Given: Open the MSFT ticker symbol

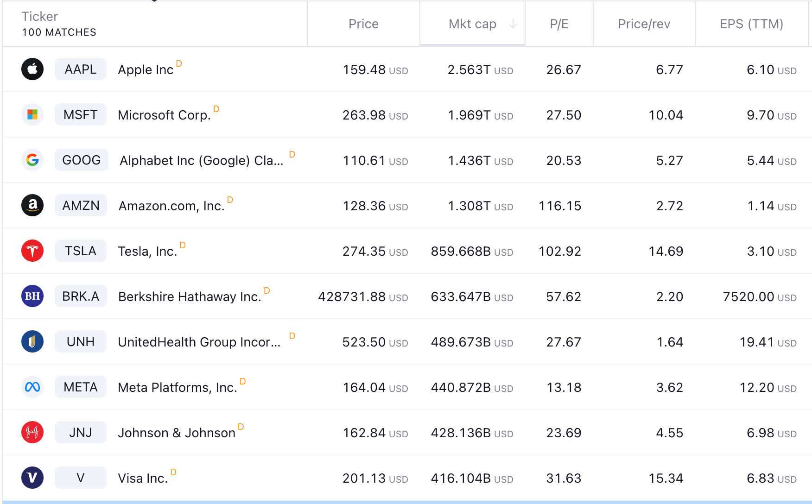Looking at the screenshot, I should click(81, 114).
